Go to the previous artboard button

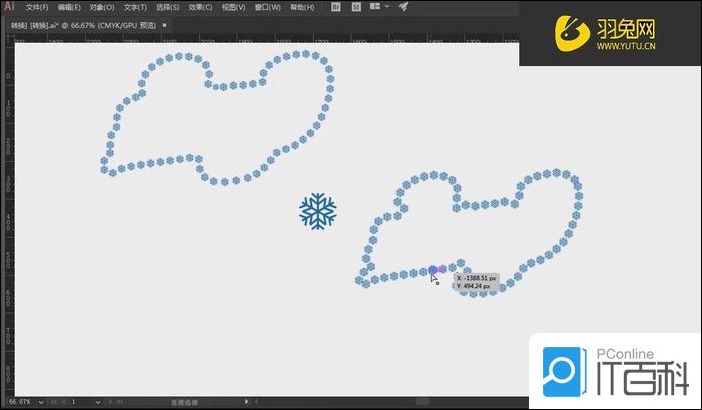(64, 402)
